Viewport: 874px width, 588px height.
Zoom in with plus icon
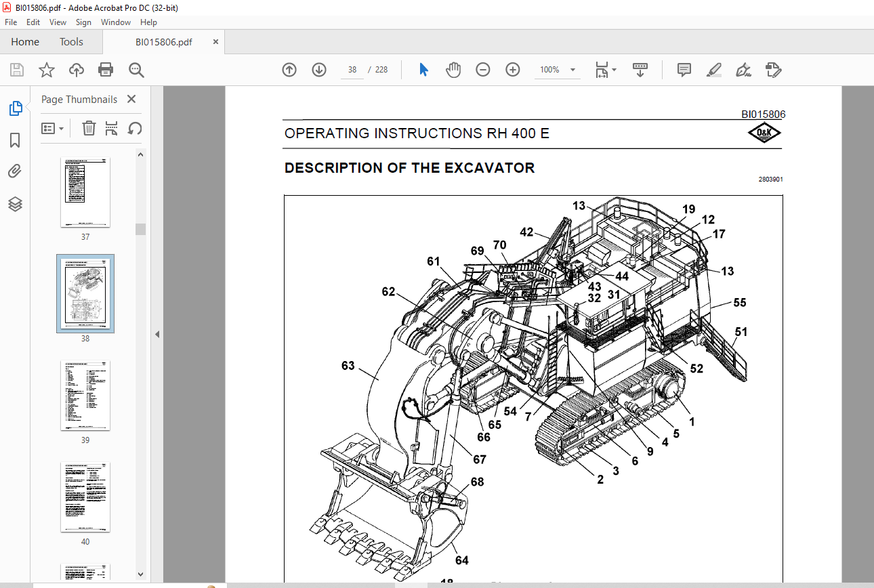click(513, 70)
